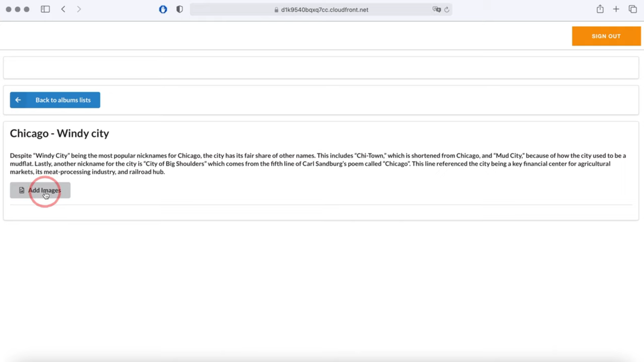Image resolution: width=644 pixels, height=362 pixels.
Task: Click the address bar URL field
Action: click(324, 10)
